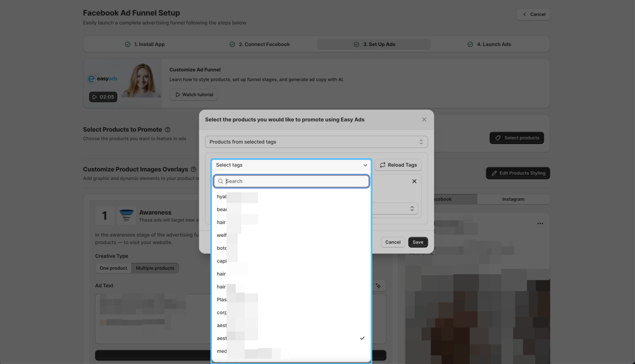635x364 pixels.
Task: Click the funnel icon next to Awareness
Action: tap(127, 215)
